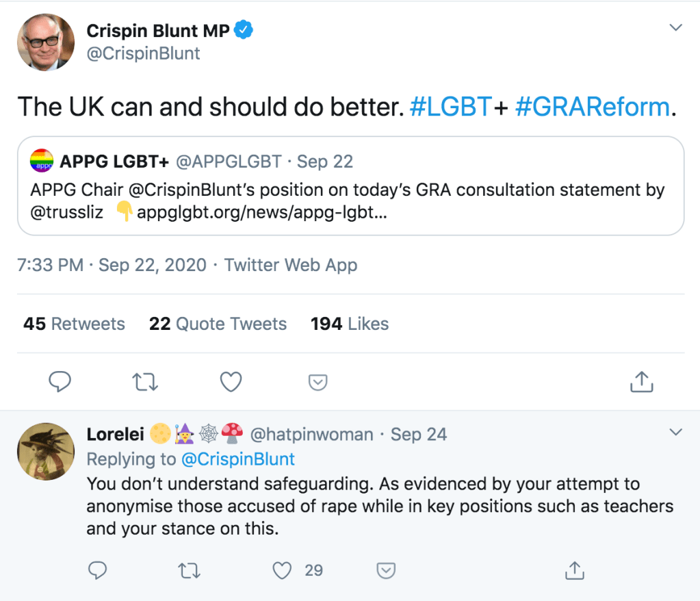This screenshot has width=700, height=601.
Task: Like Lorelei's reply showing 29 likes
Action: (x=282, y=570)
